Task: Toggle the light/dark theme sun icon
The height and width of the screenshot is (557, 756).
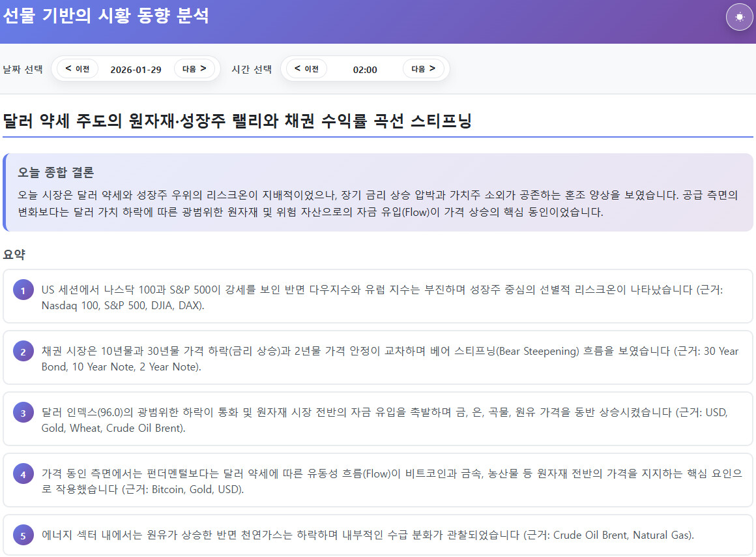Action: click(739, 17)
